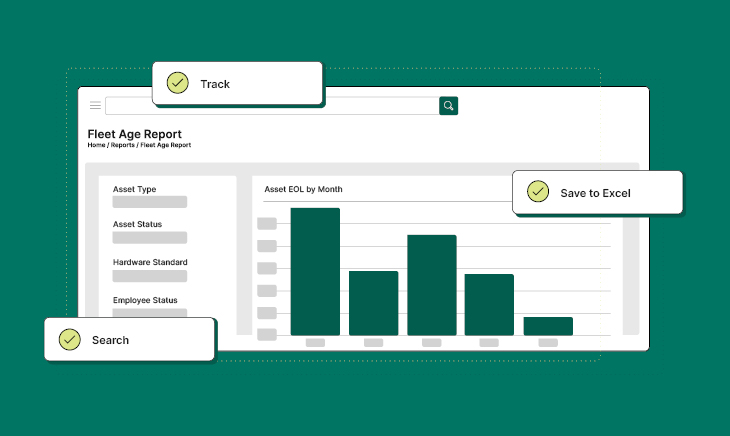Focus the top search input box
The image size is (730, 436).
(272, 105)
